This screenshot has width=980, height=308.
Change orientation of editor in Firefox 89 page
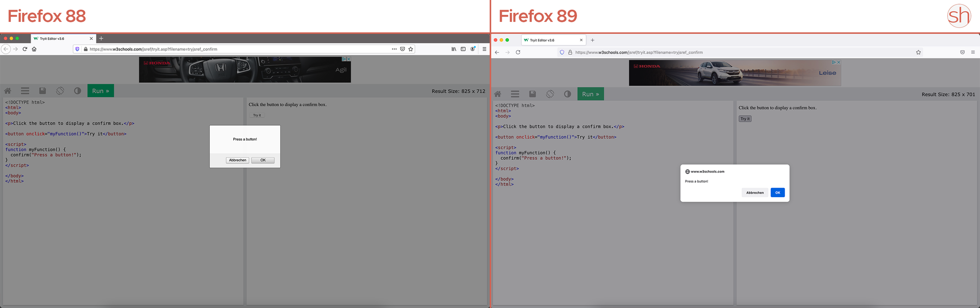point(550,94)
